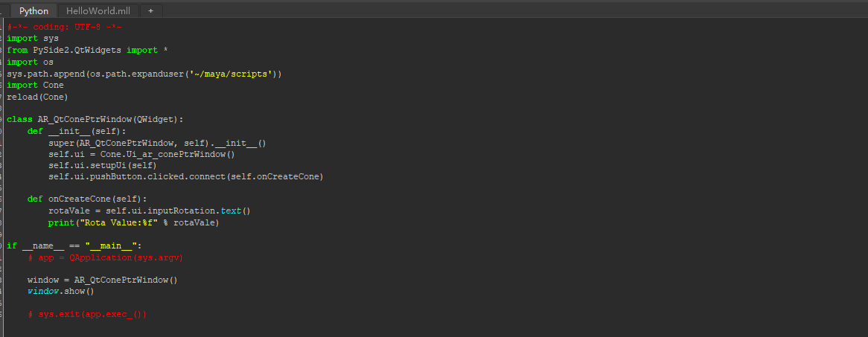Click the 'if __name__ == "__main__":' line
The width and height of the screenshot is (868, 337).
74,245
